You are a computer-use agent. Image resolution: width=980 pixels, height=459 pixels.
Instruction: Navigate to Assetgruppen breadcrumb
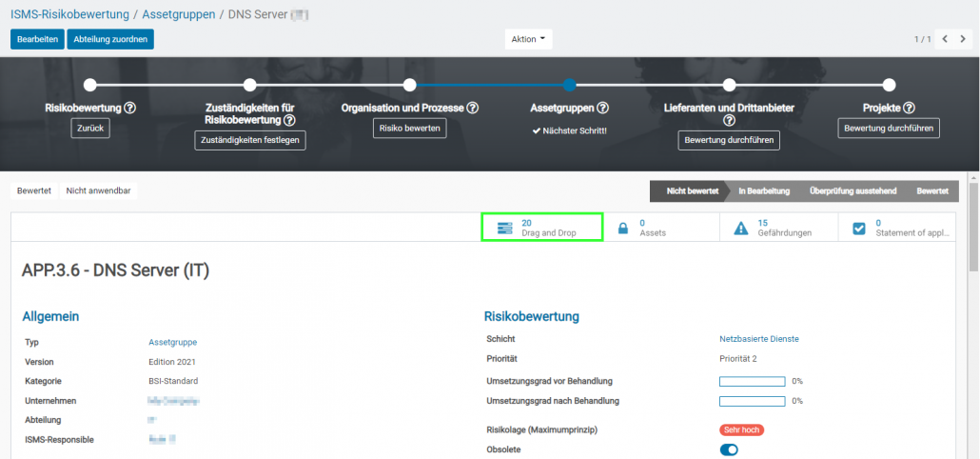click(x=178, y=14)
